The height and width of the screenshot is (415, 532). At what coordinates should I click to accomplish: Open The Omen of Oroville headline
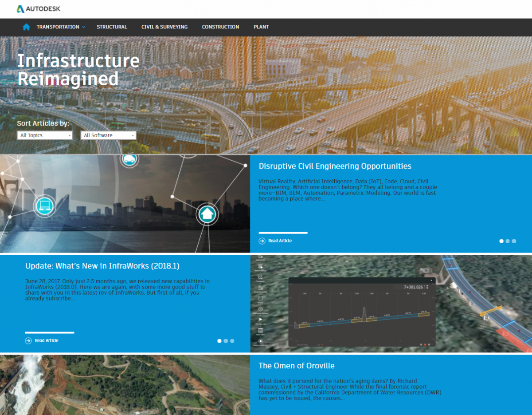click(x=297, y=366)
